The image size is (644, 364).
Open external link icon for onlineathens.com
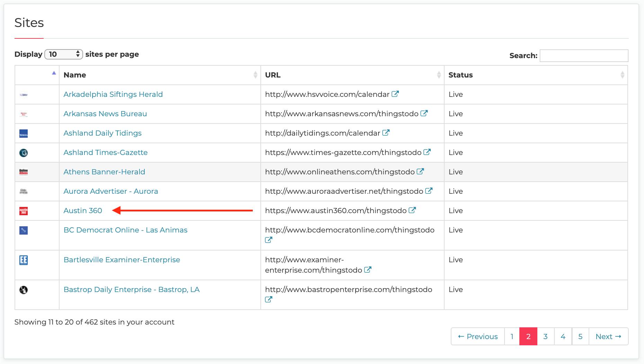(420, 171)
